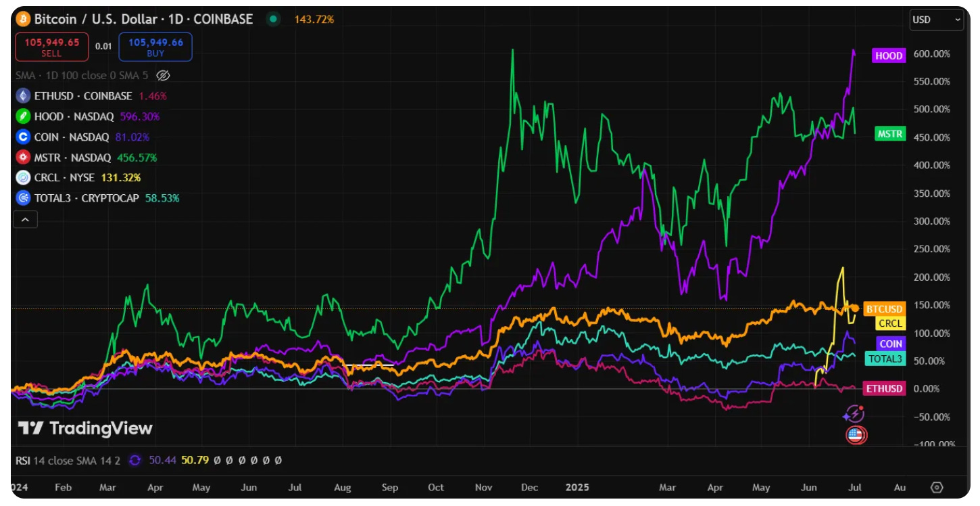Viewport: 980px width, 506px height.
Task: Click the ETHUSD price scale label
Action: (885, 388)
